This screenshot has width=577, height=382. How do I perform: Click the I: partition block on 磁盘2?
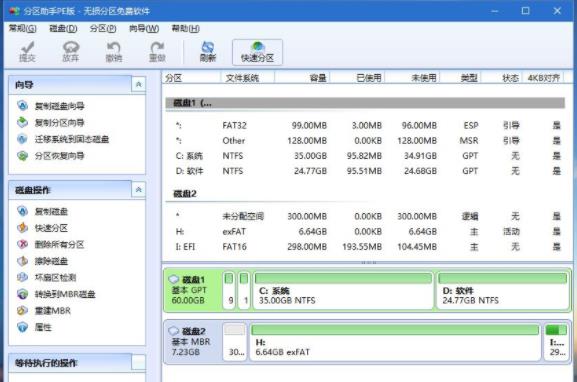[x=556, y=341]
